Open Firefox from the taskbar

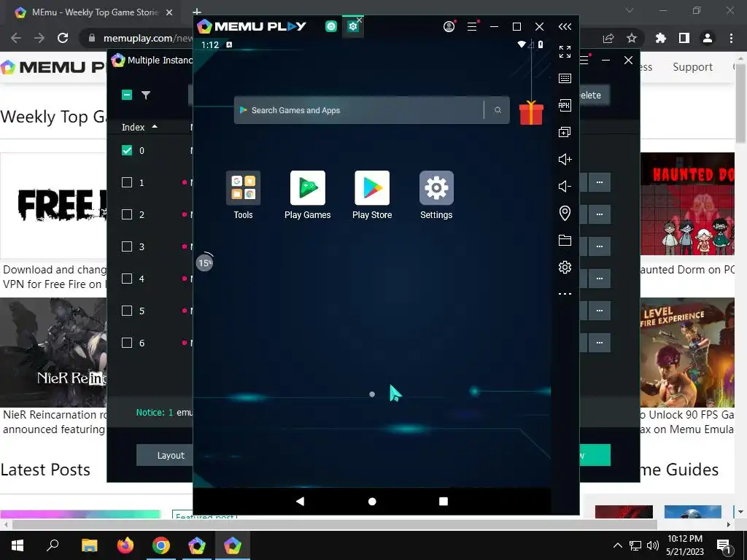(125, 545)
